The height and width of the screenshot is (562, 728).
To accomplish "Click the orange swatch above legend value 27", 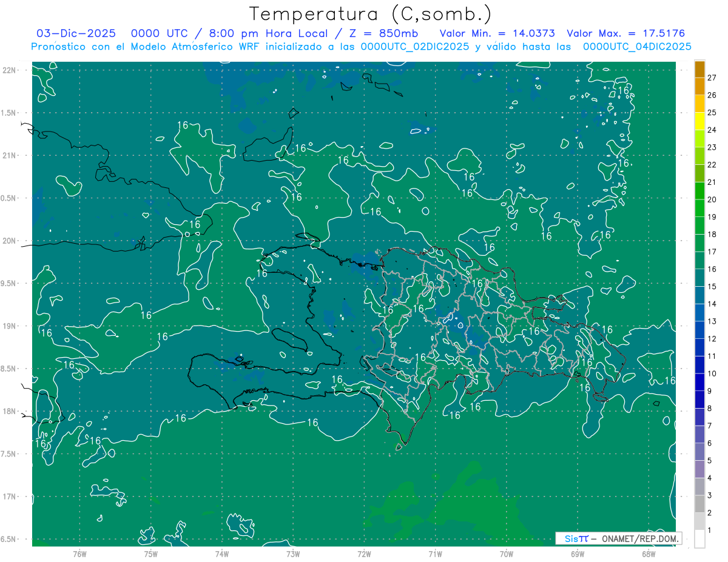I will coord(699,69).
